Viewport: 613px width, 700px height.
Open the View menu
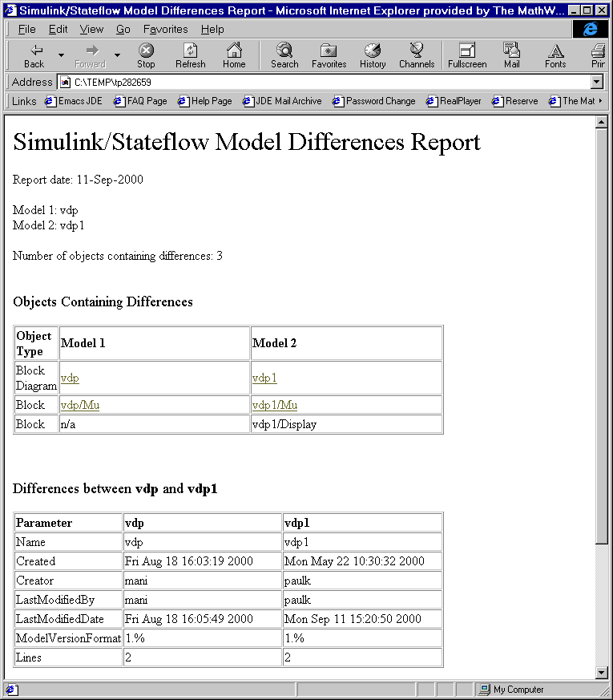pyautogui.click(x=91, y=30)
